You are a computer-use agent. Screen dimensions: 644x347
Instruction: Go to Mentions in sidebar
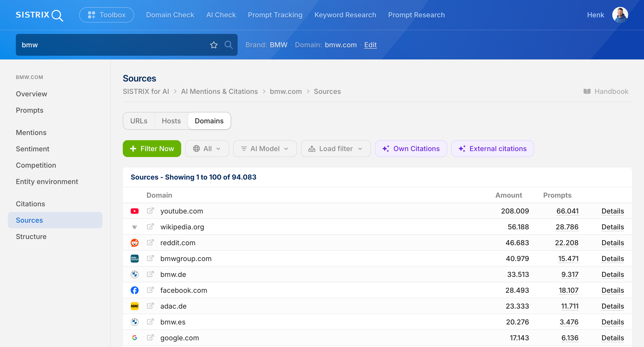[x=31, y=133]
